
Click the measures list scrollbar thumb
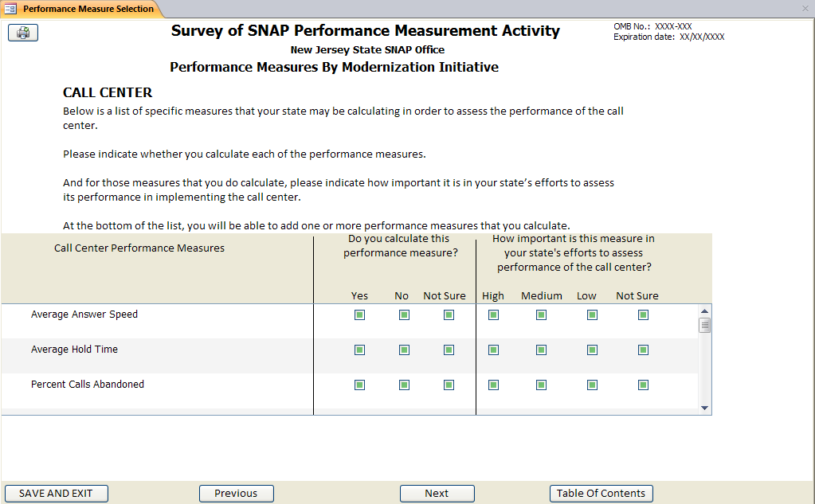(x=704, y=325)
